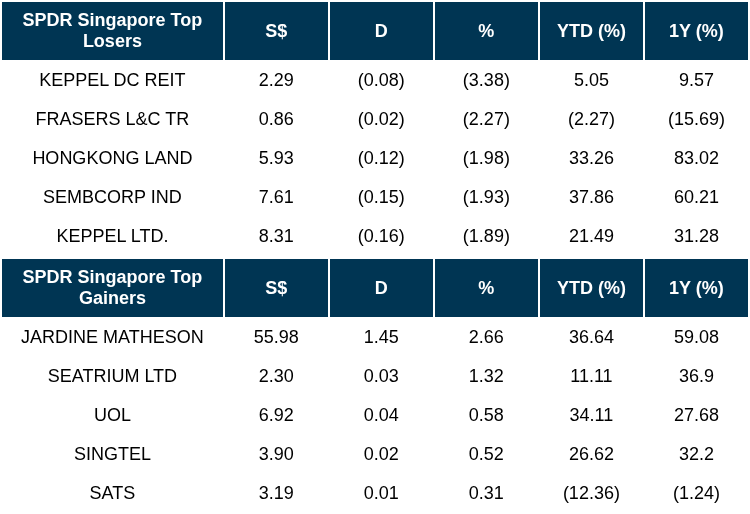The image size is (750, 514).
Task: Click the SATS stock name
Action: 112,493
